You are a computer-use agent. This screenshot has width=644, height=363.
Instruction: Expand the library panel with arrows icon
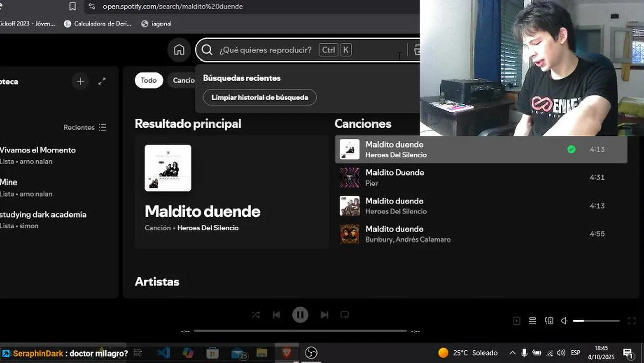102,81
